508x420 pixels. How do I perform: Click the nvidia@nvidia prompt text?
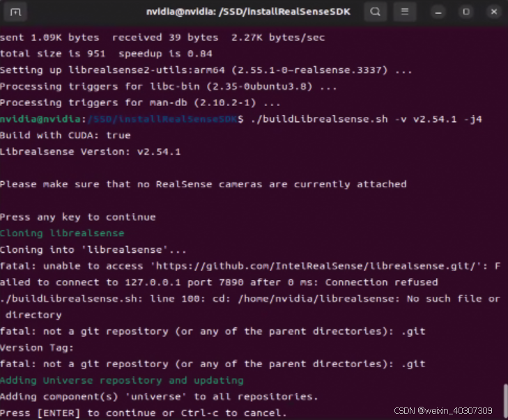[x=40, y=119]
